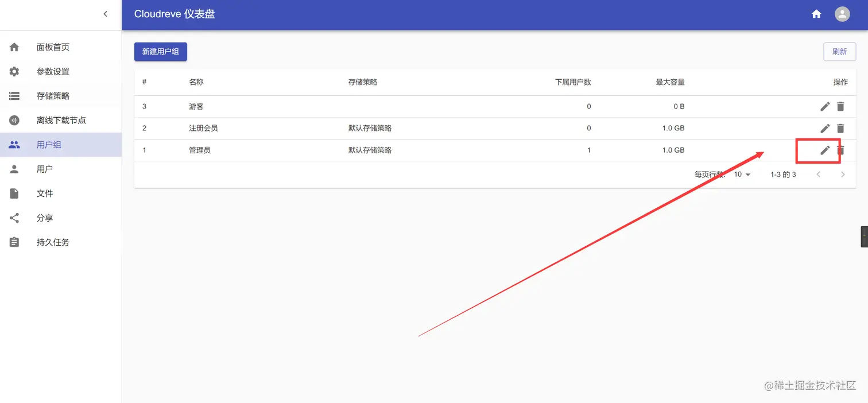Click 1.0 GB in 管理员 row
Image resolution: width=868 pixels, height=403 pixels.
pyautogui.click(x=673, y=150)
